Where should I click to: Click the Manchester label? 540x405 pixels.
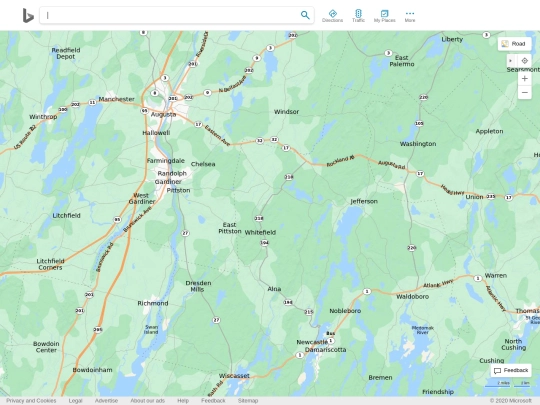click(116, 99)
